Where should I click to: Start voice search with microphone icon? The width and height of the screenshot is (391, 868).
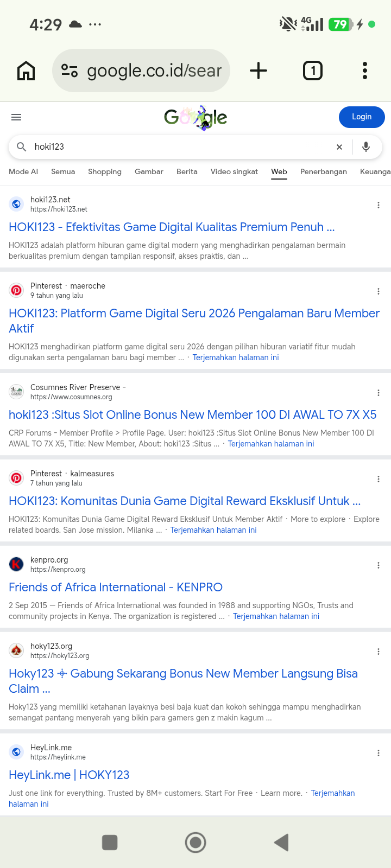click(x=366, y=147)
